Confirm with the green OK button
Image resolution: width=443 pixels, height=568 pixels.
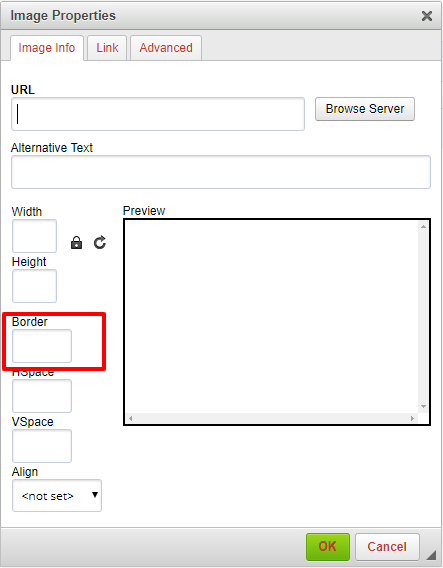click(x=328, y=546)
